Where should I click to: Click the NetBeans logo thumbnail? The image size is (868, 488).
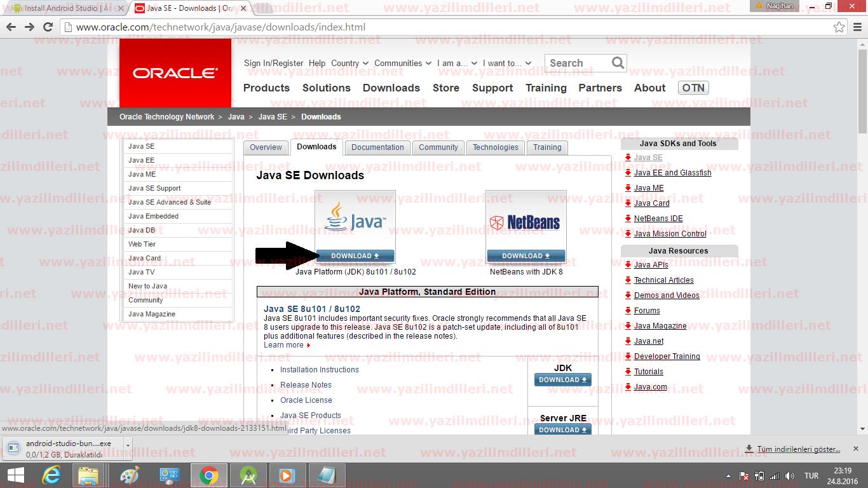coord(526,220)
